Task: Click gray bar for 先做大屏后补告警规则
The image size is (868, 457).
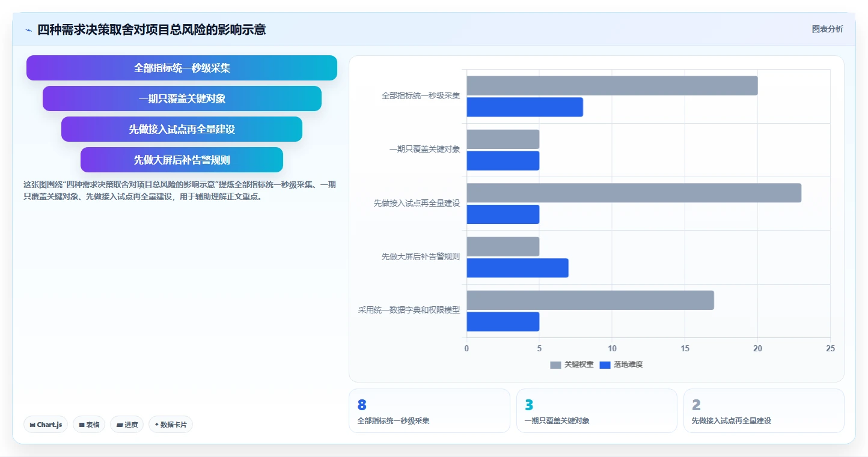Action: click(503, 246)
